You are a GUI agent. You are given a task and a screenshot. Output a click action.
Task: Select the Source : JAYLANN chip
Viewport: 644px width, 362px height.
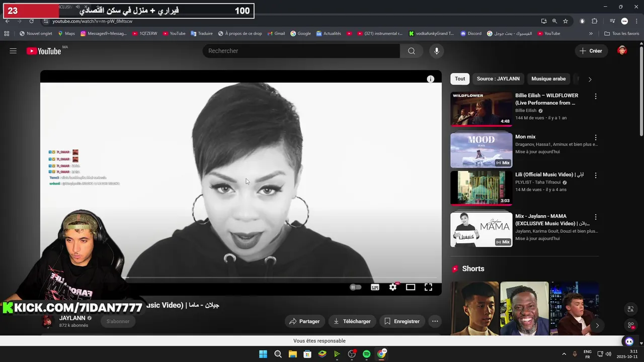pyautogui.click(x=498, y=79)
